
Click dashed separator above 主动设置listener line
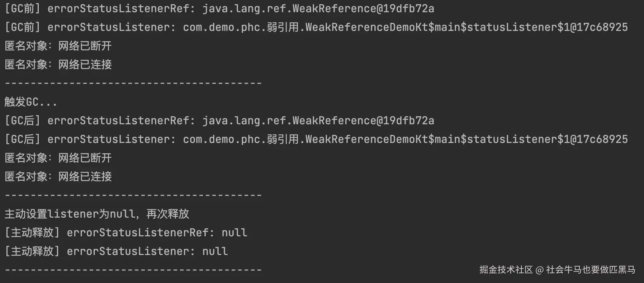133,196
